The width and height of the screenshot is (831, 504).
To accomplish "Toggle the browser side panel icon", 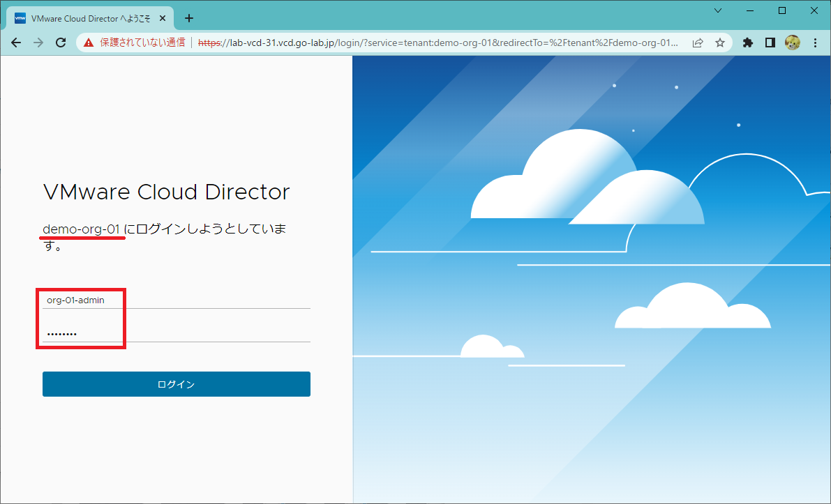I will 770,43.
